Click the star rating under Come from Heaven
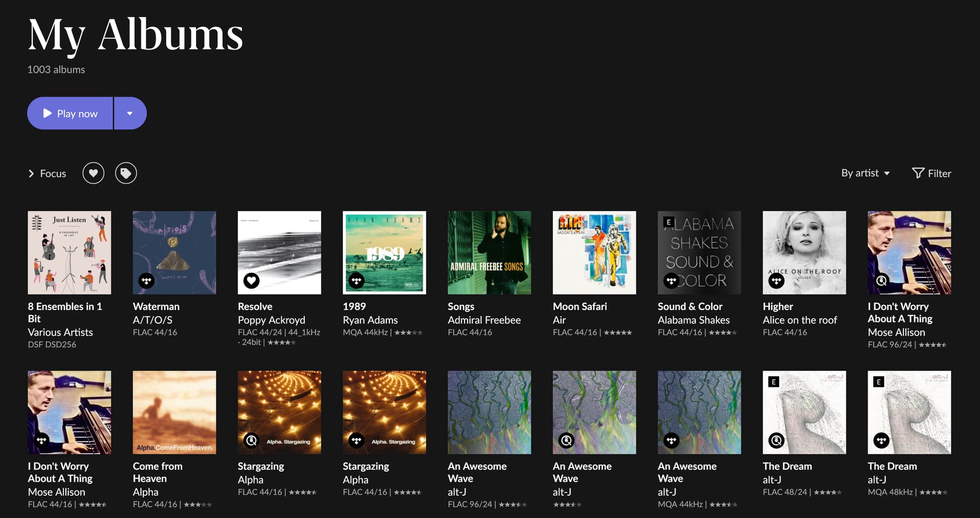Viewport: 980px width, 518px height. pyautogui.click(x=198, y=505)
